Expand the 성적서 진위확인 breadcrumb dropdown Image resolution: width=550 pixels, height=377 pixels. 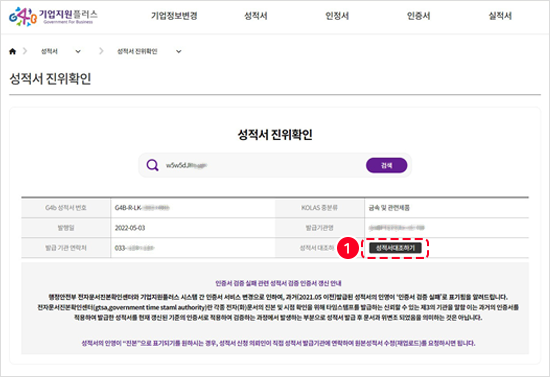[179, 52]
